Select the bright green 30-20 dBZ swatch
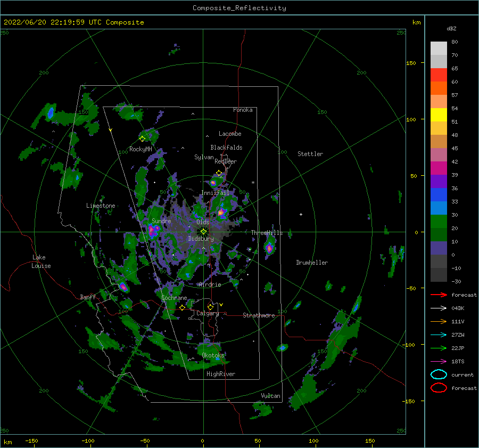Image resolution: width=479 pixels, height=448 pixels. 439,221
